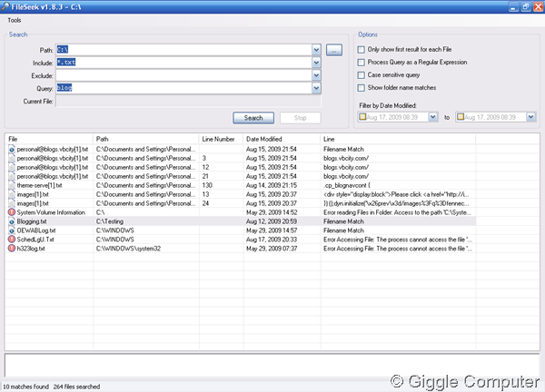The width and height of the screenshot is (545, 392).
Task: Sort results by Date Modified column header
Action: [x=282, y=139]
